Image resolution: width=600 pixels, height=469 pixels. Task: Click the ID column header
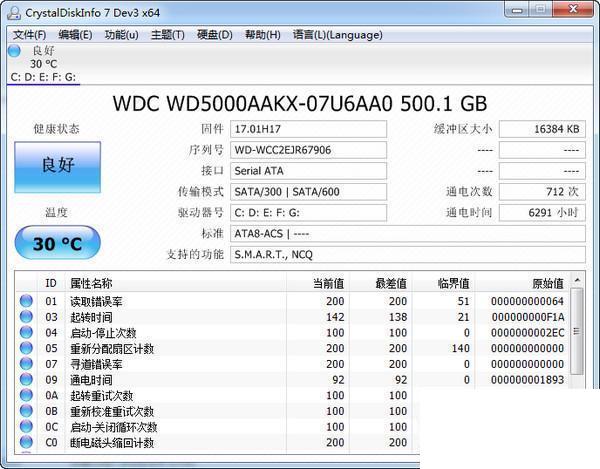(51, 283)
